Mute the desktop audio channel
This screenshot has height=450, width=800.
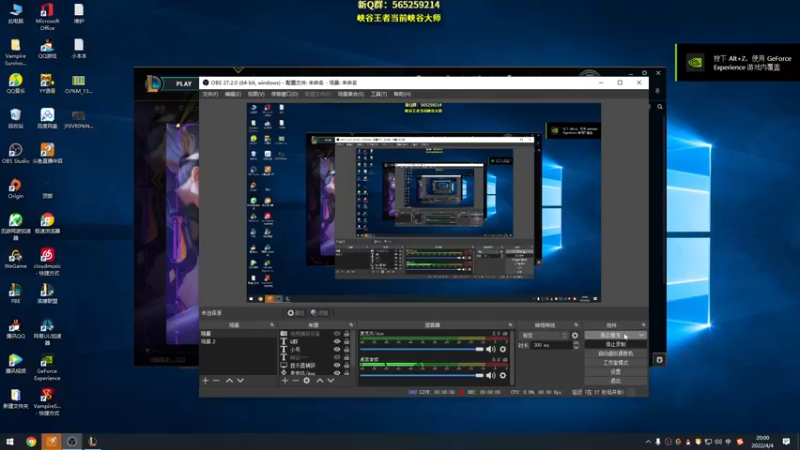[491, 376]
